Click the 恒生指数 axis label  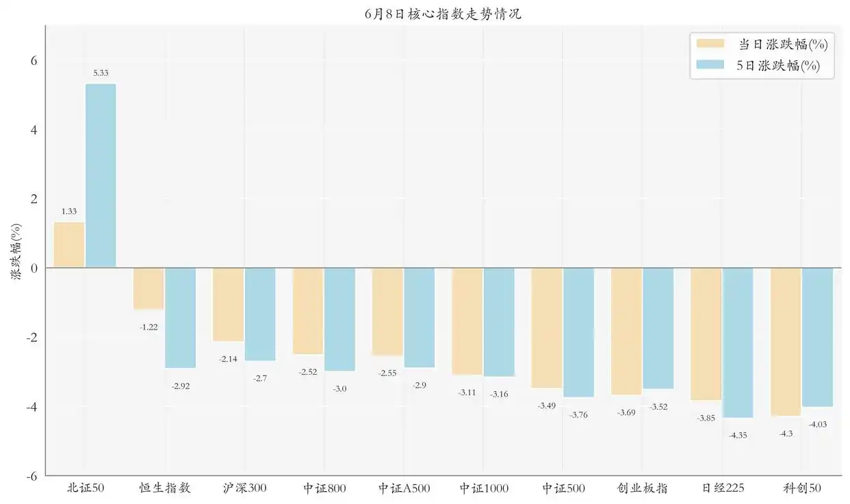click(165, 488)
